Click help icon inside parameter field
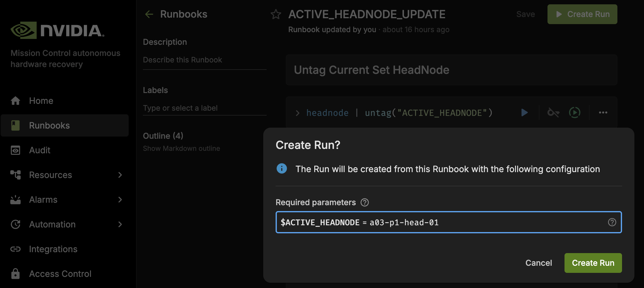 [x=612, y=222]
